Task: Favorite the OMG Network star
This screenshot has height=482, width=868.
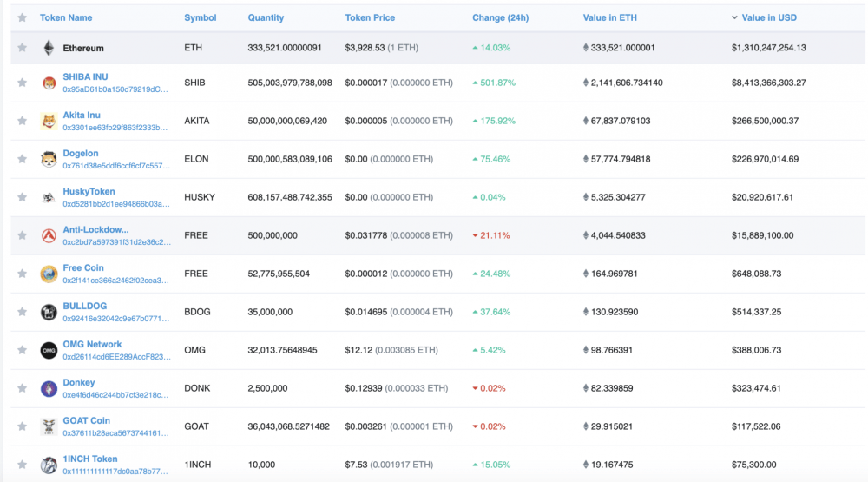Action: tap(23, 350)
